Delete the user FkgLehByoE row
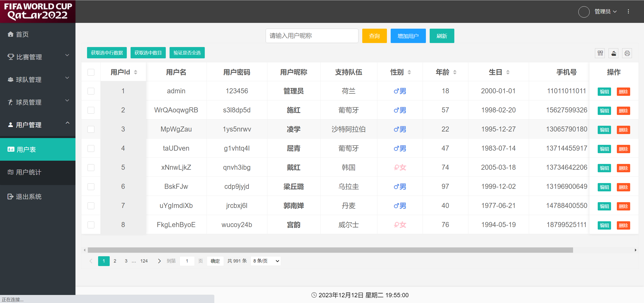 [623, 225]
